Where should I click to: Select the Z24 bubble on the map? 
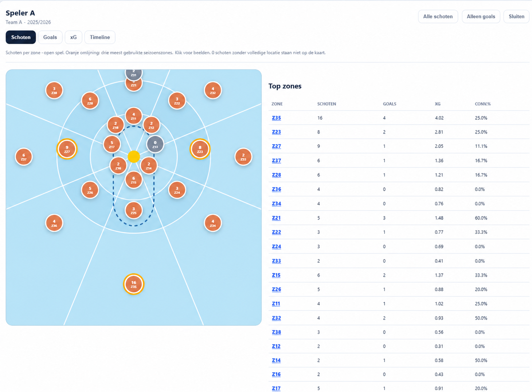click(177, 190)
